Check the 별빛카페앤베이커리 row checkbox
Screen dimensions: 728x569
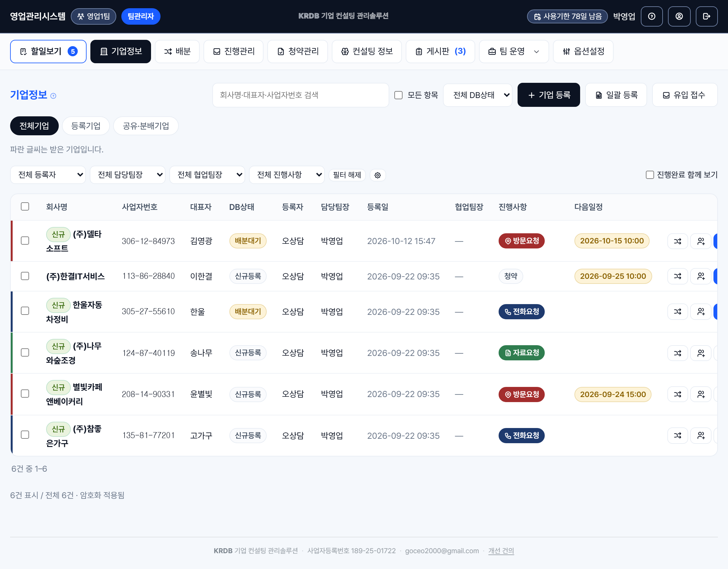(25, 394)
